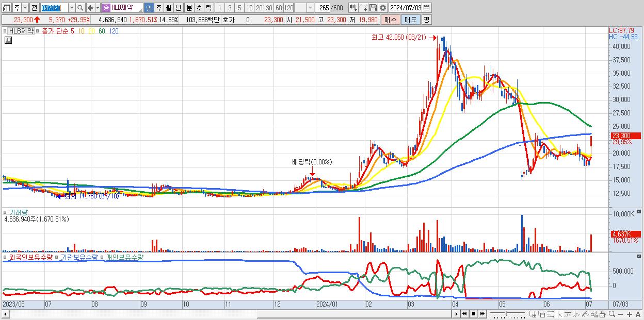Open the calendar date picker icon
Screen dimensions: 644x320
point(427,8)
